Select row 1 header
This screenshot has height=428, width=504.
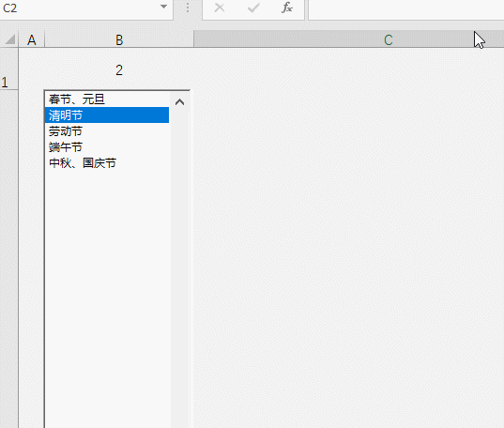click(x=9, y=69)
